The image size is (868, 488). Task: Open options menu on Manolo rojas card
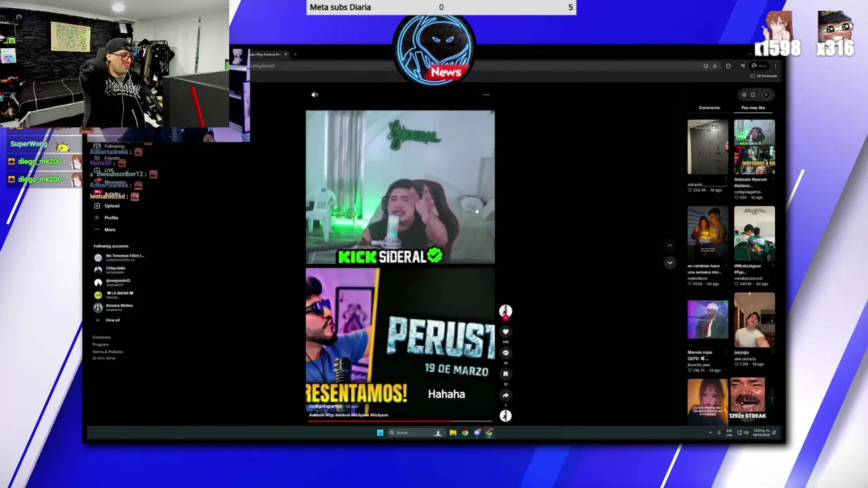point(726,353)
